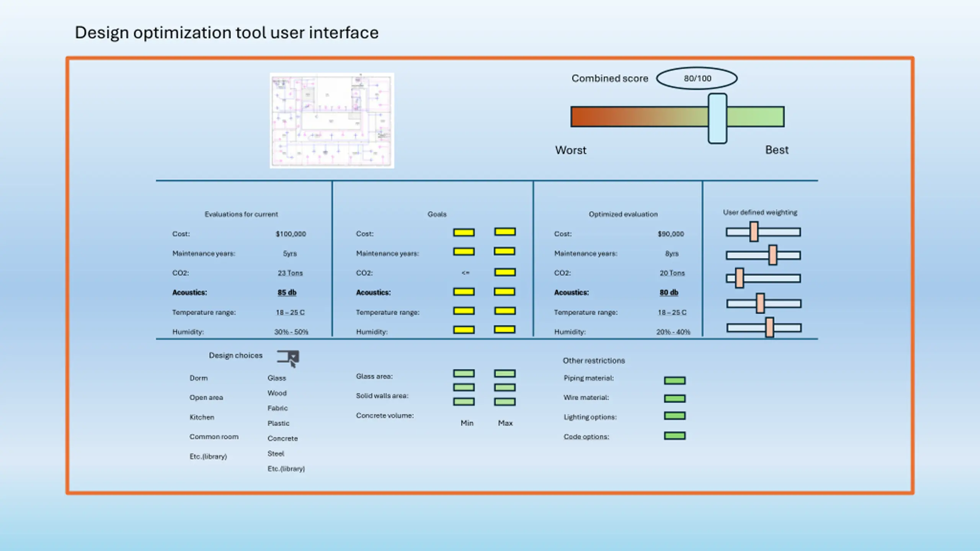Click the Maintenance years goal maximum field
980x551 pixels.
tap(505, 251)
